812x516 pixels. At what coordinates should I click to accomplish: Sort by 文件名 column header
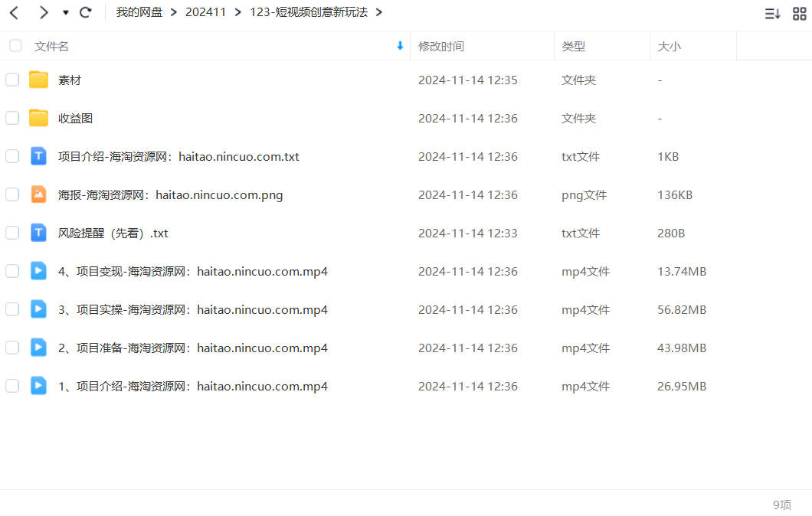[x=51, y=47]
